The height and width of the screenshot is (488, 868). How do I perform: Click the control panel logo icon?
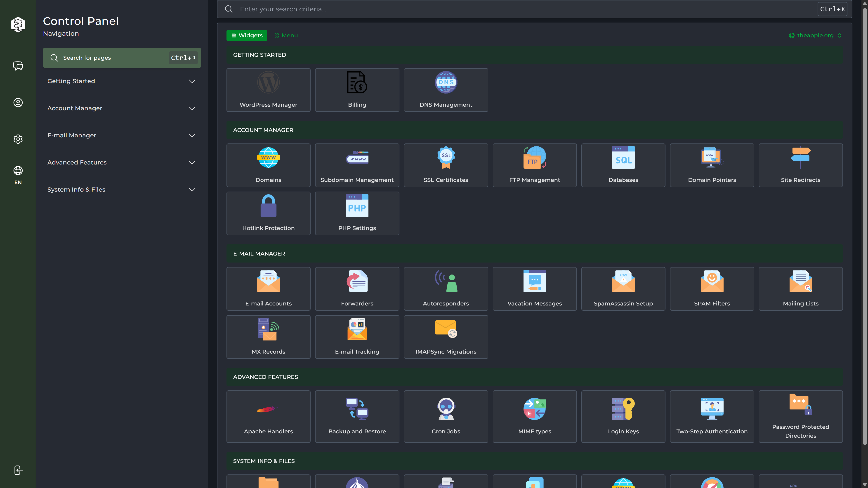tap(18, 25)
